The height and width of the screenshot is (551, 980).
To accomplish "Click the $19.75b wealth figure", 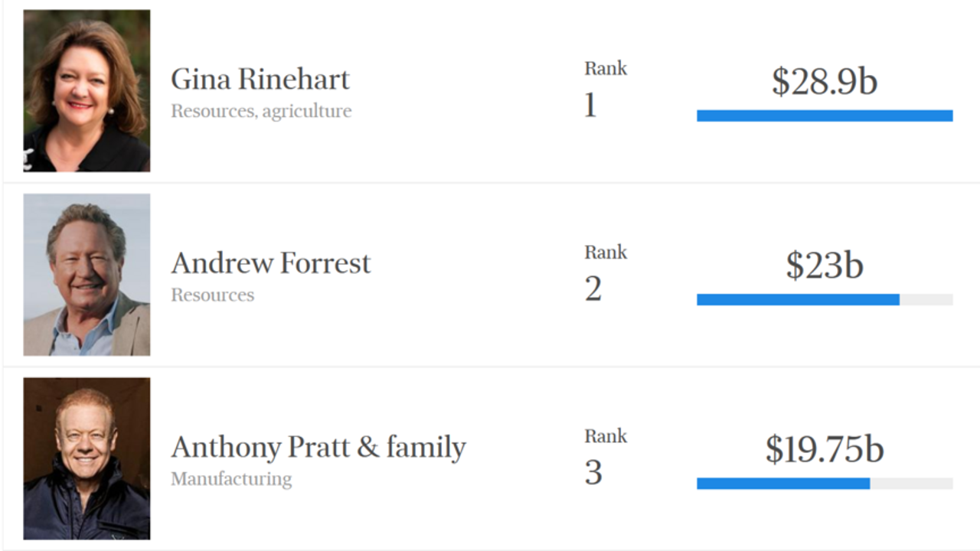I will [x=825, y=449].
